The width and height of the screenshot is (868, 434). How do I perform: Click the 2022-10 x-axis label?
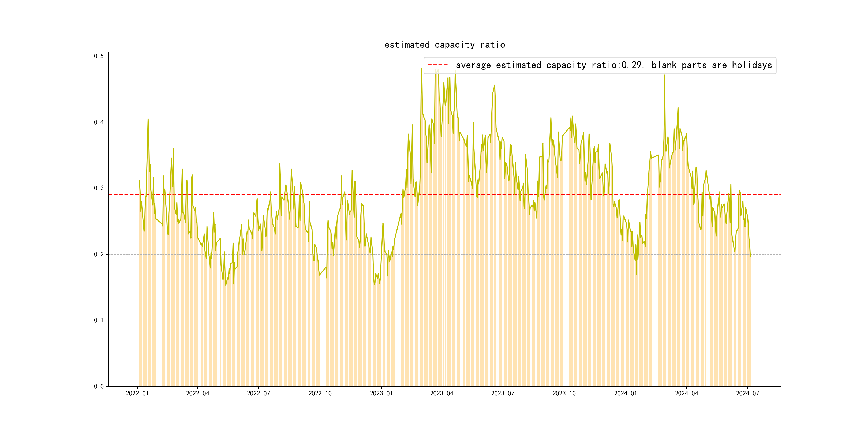tap(320, 393)
